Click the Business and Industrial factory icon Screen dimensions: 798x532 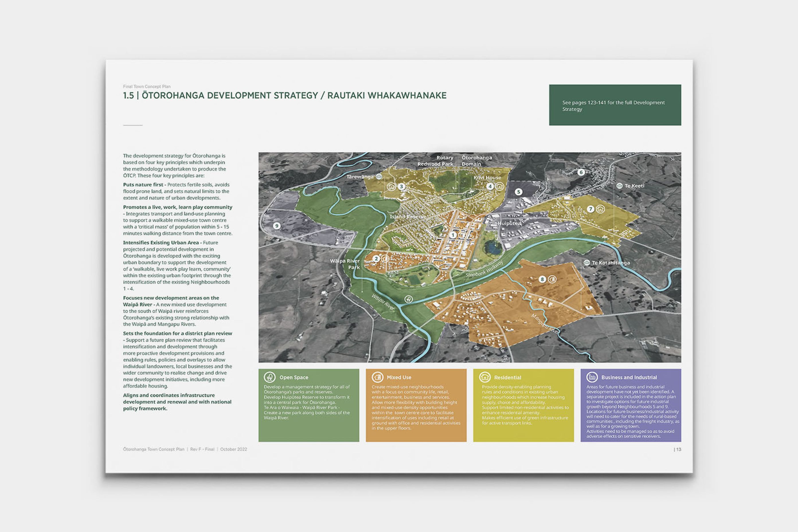pos(592,377)
